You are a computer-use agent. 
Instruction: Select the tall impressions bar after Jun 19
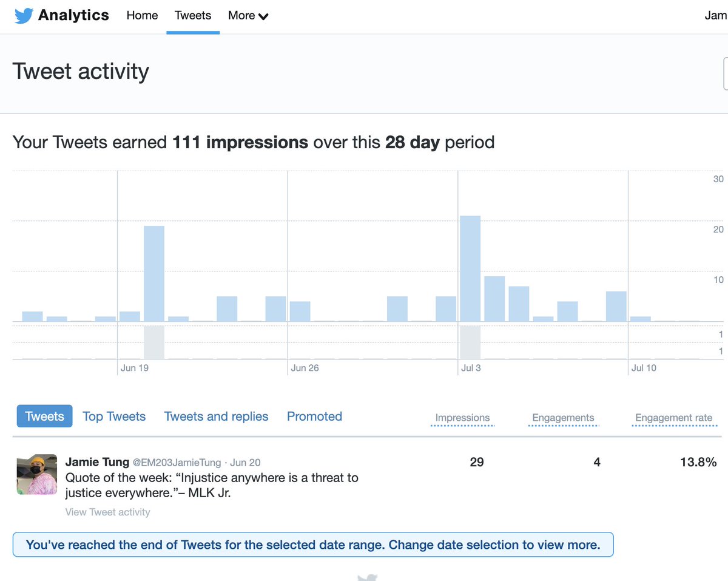point(154,273)
